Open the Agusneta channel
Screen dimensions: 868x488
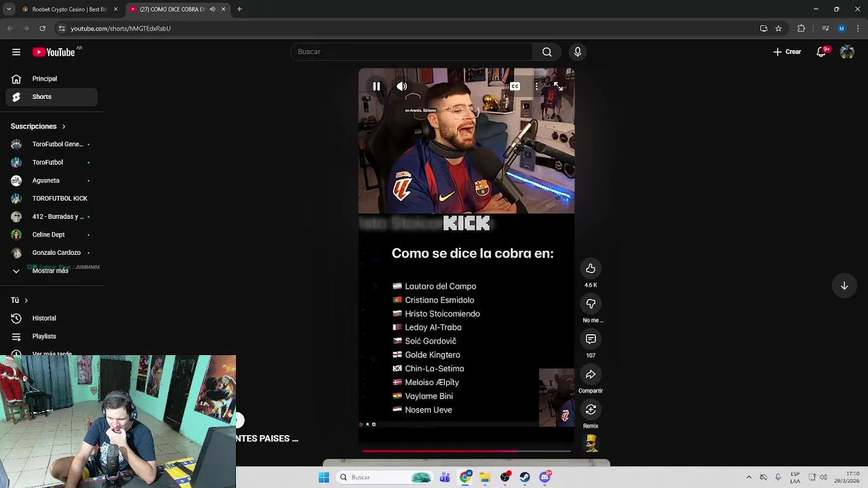click(x=52, y=180)
